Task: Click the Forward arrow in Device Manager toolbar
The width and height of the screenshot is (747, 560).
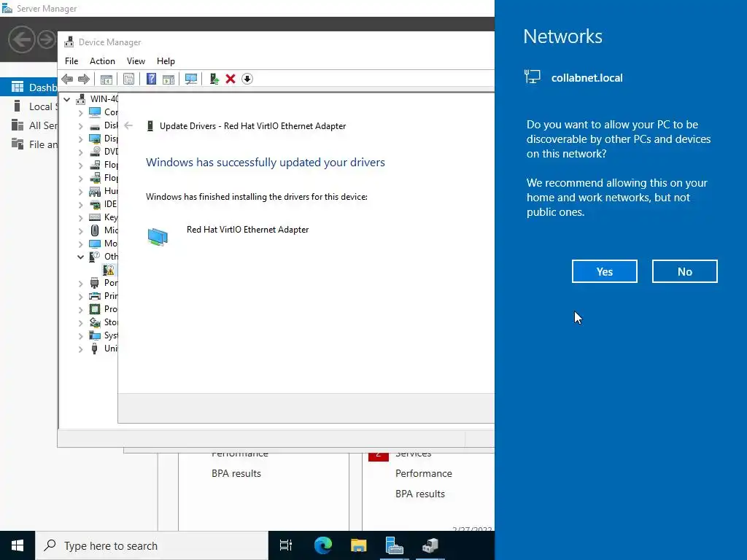Action: point(84,79)
